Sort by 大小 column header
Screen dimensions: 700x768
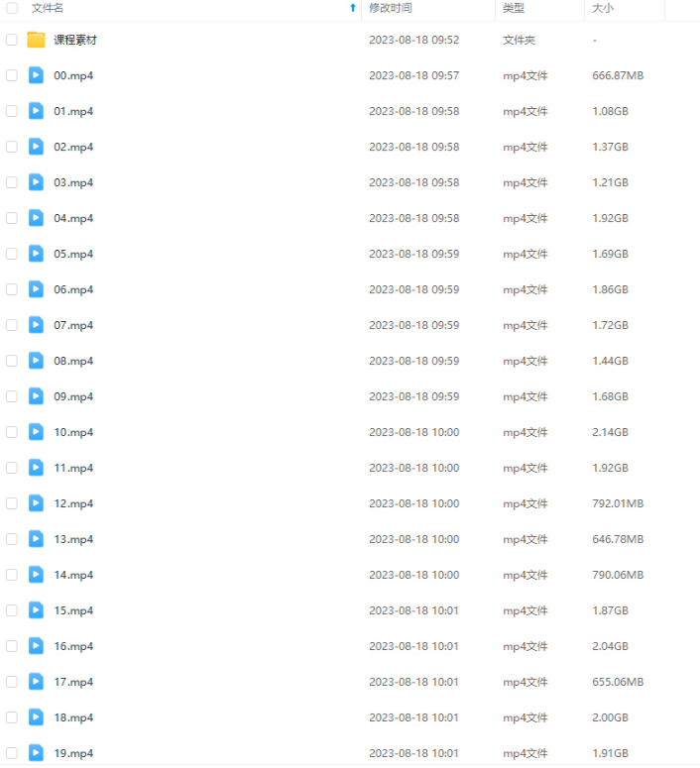603,8
